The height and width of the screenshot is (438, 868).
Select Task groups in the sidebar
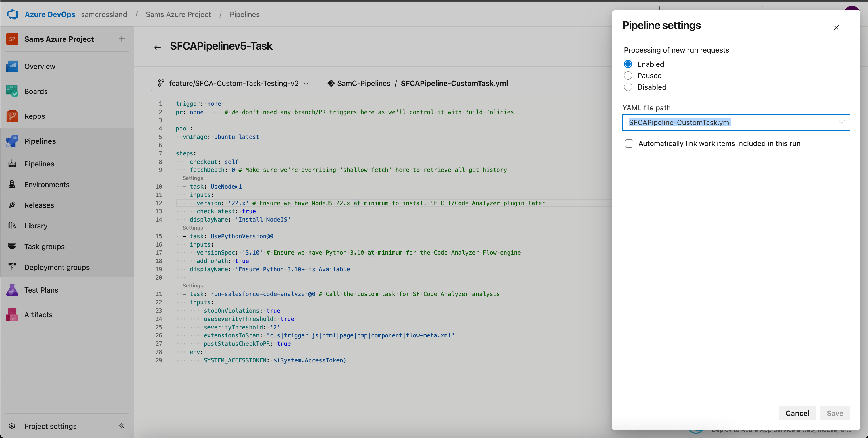pyautogui.click(x=45, y=247)
